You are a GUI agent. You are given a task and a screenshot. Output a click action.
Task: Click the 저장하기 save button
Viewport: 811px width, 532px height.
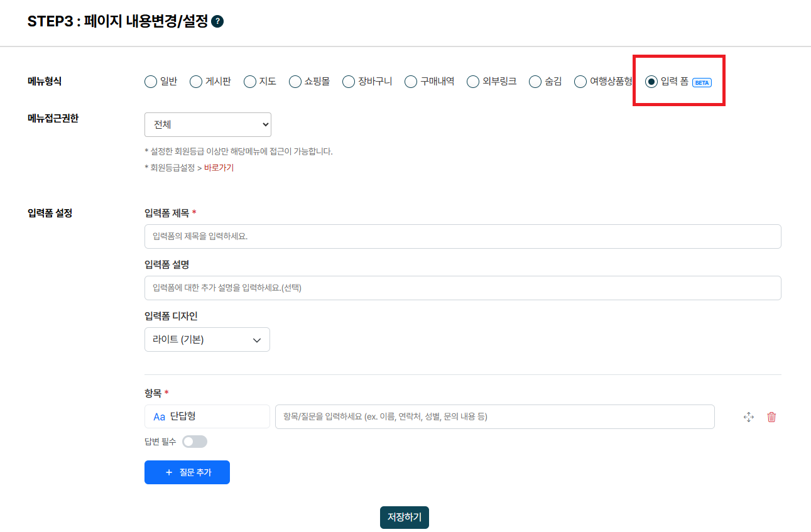tap(404, 518)
